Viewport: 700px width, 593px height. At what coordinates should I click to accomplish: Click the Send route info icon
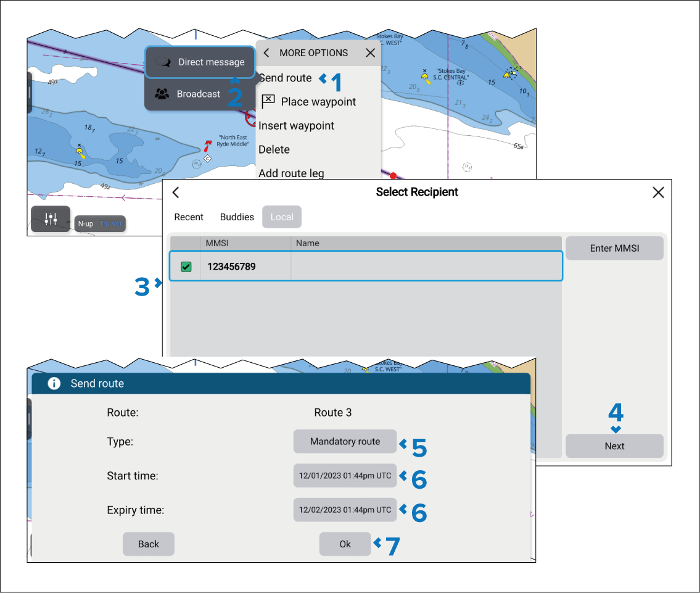(x=54, y=384)
